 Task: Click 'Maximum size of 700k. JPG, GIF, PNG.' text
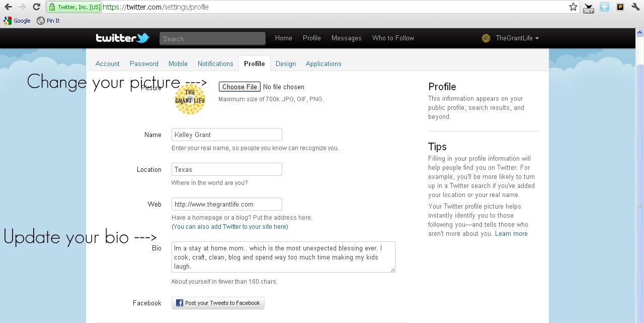click(x=271, y=99)
